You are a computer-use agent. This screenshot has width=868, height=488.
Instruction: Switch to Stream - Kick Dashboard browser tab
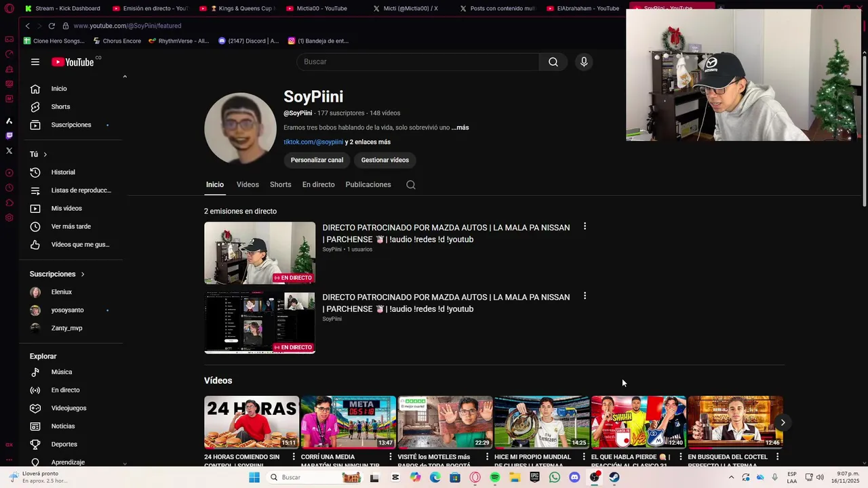(62, 8)
